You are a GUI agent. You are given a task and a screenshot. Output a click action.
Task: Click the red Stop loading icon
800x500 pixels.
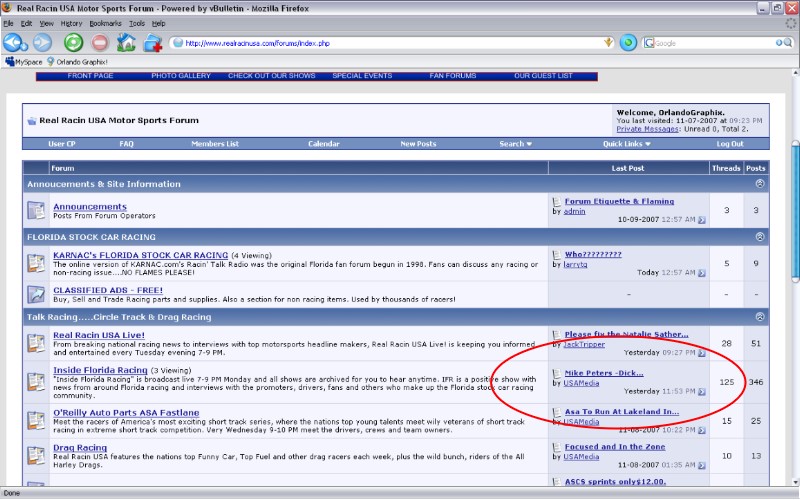tap(100, 43)
